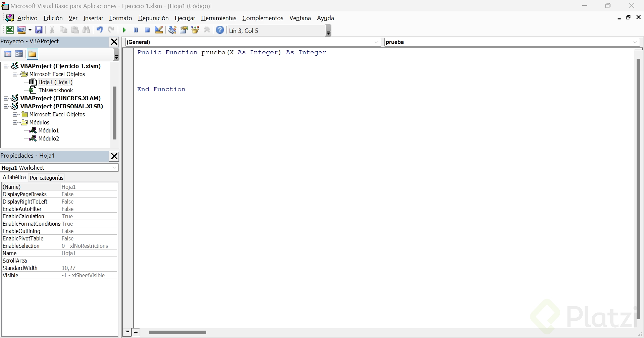Open the Object Browser icon

click(x=196, y=30)
